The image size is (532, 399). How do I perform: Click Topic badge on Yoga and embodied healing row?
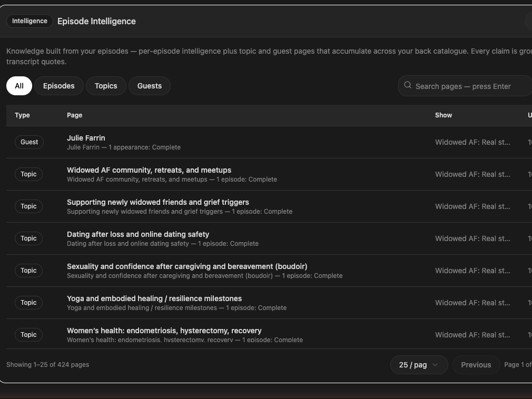28,303
